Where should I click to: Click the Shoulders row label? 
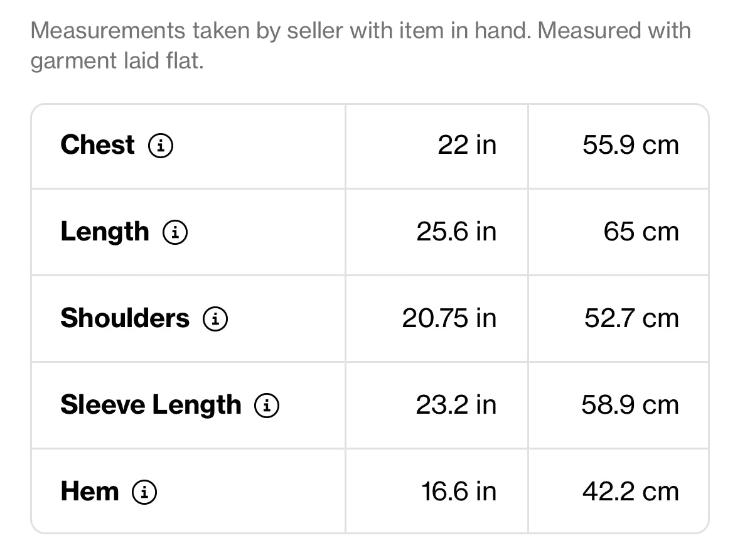[x=125, y=318]
